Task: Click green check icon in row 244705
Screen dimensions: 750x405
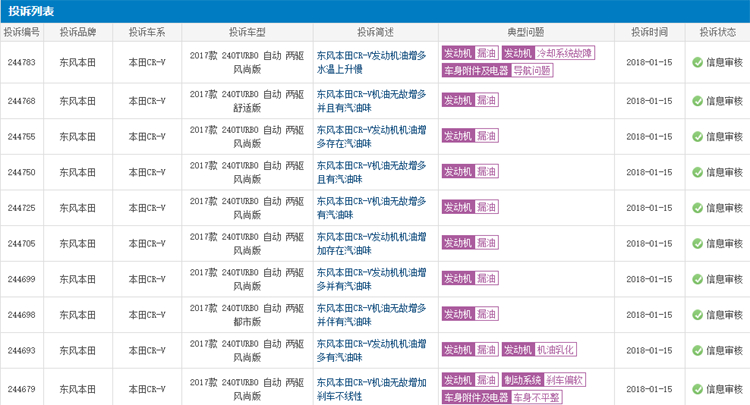Action: (697, 243)
